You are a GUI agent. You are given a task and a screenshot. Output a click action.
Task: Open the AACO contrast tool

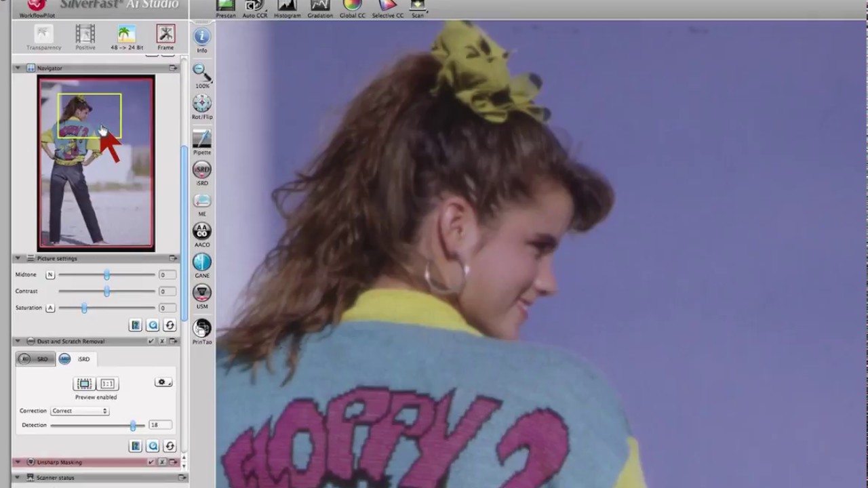pos(202,235)
